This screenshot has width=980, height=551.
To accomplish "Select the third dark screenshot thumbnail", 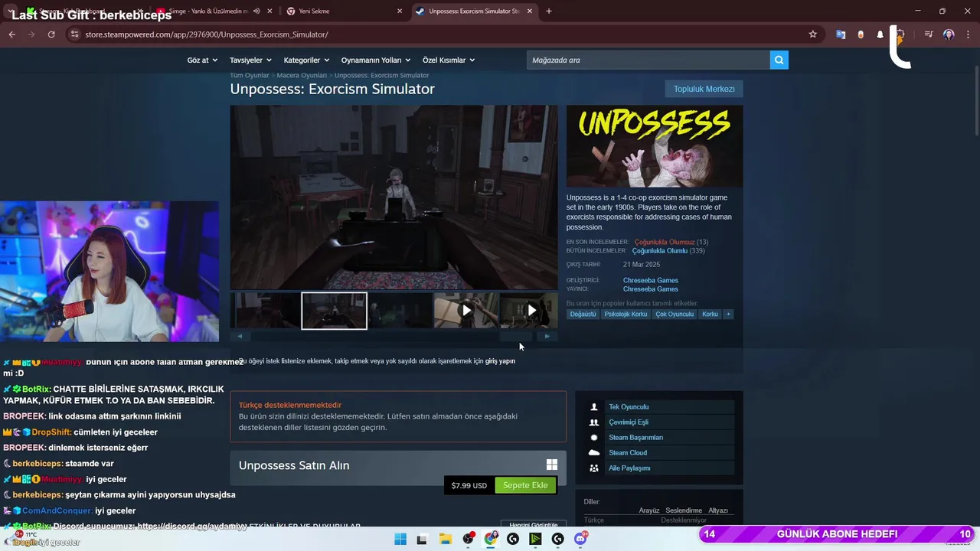I will point(400,311).
